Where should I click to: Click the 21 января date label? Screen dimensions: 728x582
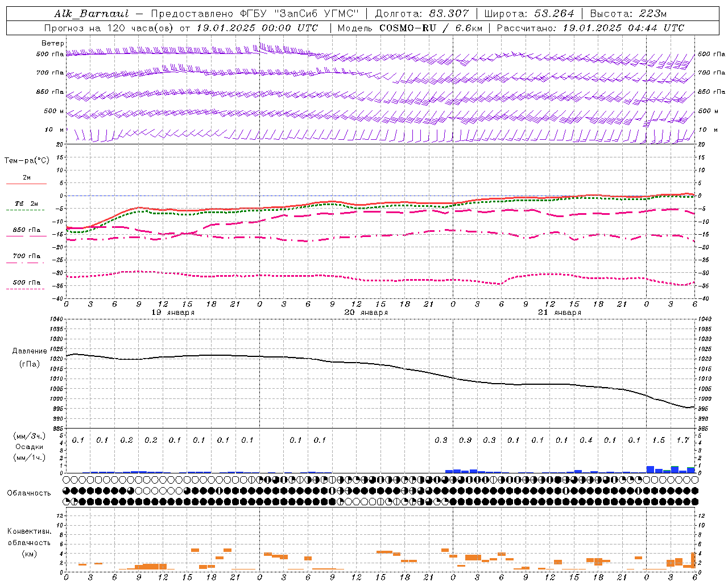(x=560, y=313)
